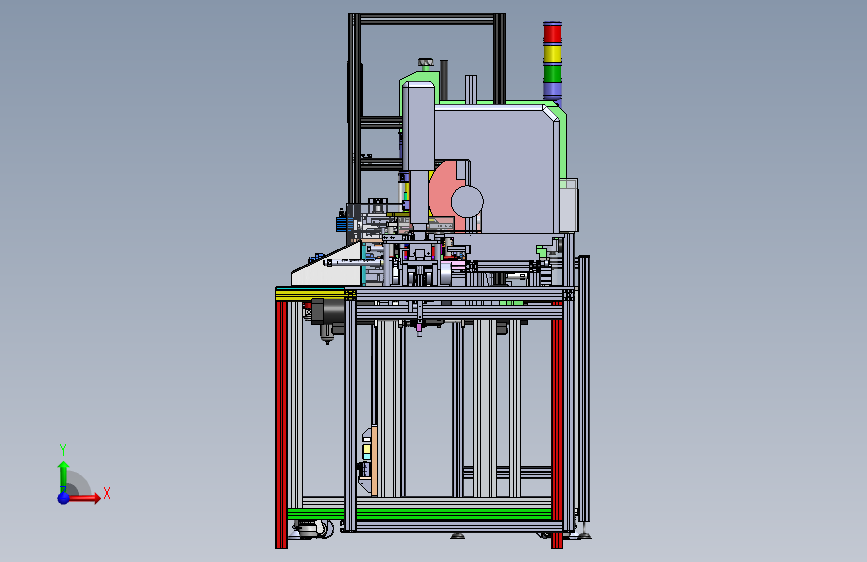Click the red X-axis arrow of the triad
867x562 pixels.
click(x=84, y=498)
